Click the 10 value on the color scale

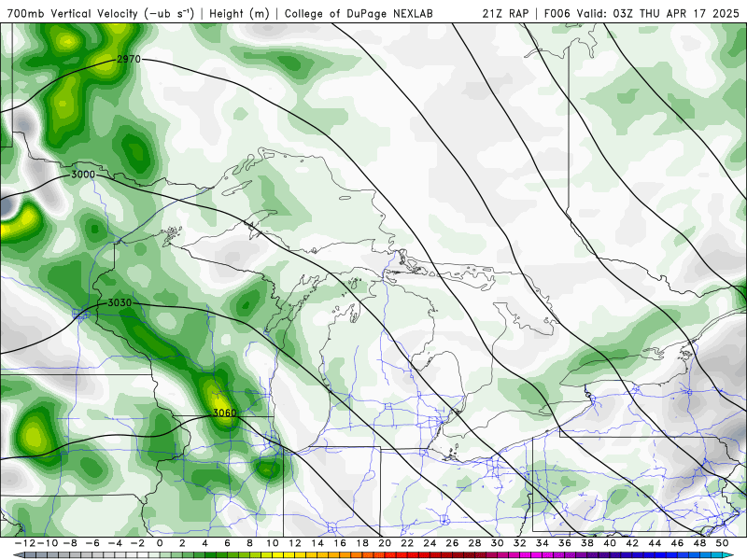coord(272,543)
